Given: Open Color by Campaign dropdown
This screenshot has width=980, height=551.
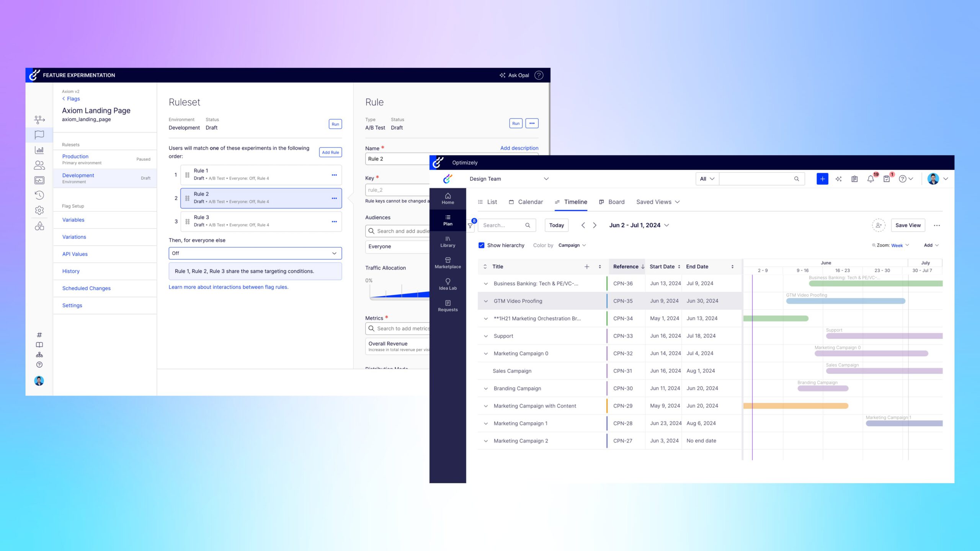Looking at the screenshot, I should pos(572,245).
